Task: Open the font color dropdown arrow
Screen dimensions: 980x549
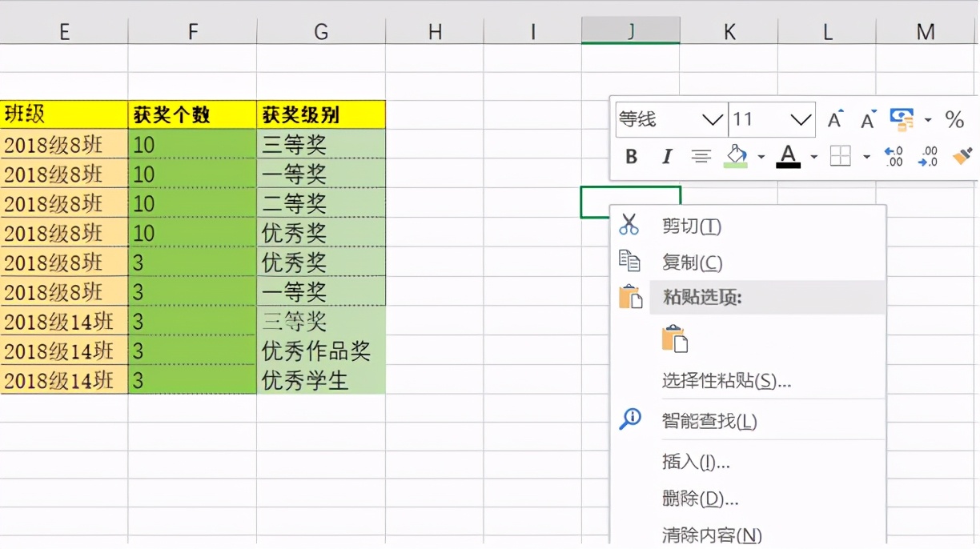Action: (813, 157)
